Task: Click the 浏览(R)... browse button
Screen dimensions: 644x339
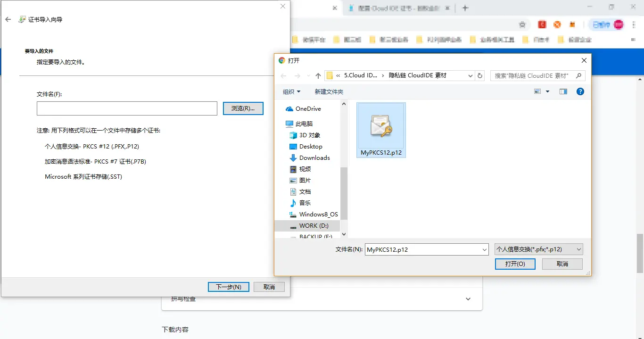Action: pyautogui.click(x=243, y=108)
